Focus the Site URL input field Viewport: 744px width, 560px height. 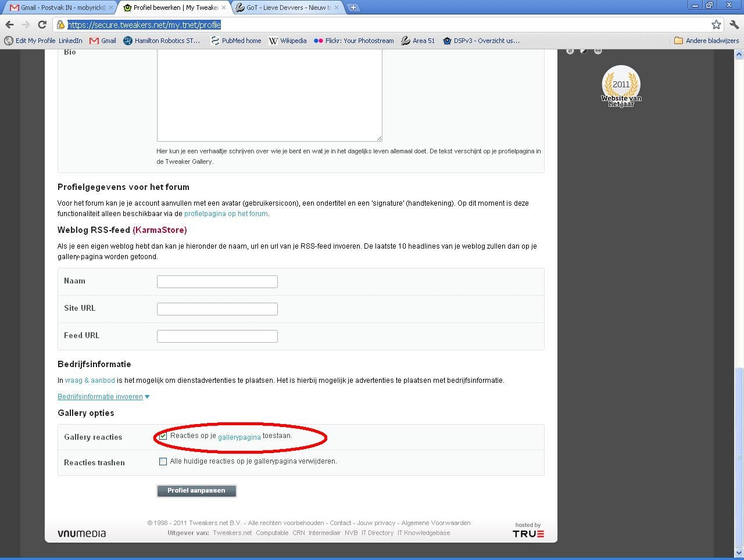tap(217, 309)
